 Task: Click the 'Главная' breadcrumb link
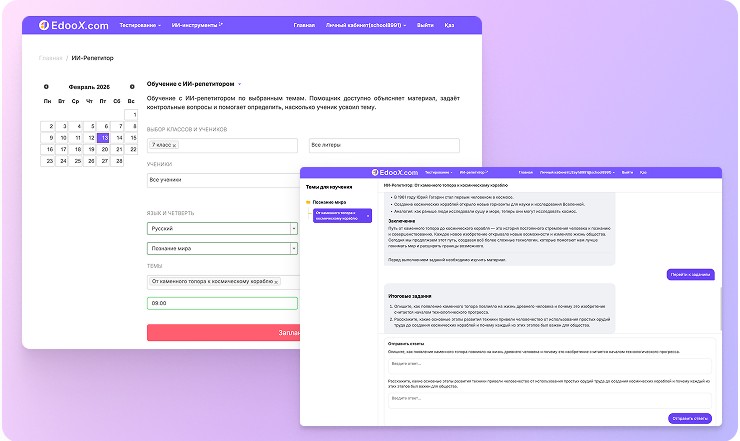coord(50,58)
